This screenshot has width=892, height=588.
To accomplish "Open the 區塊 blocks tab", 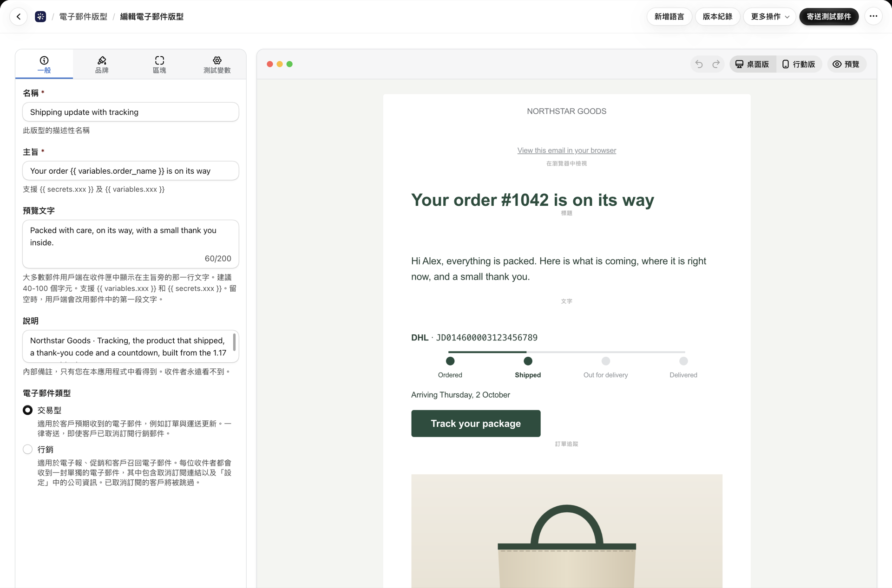I will (159, 65).
